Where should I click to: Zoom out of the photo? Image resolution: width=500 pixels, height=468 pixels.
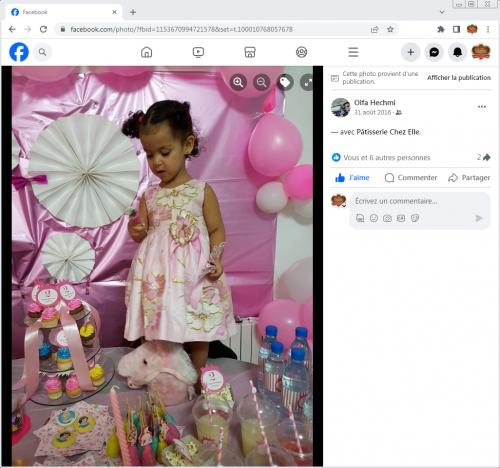pos(262,82)
